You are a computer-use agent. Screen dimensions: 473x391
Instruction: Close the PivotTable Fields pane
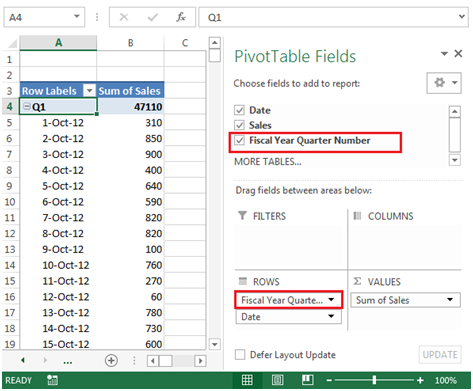[x=458, y=53]
